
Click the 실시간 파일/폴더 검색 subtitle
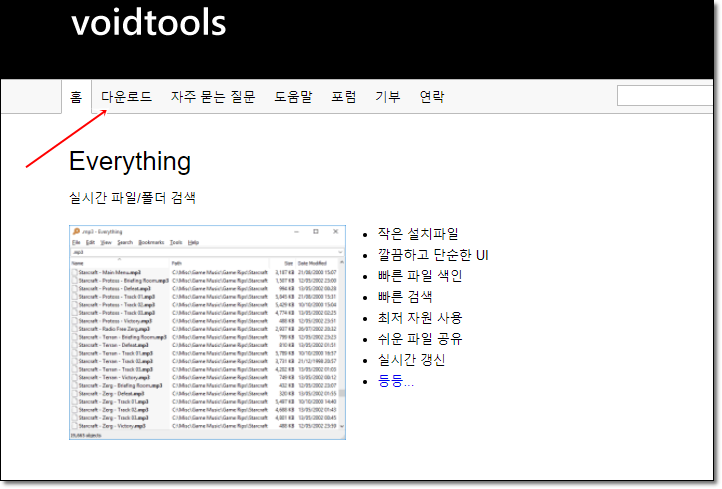click(133, 198)
